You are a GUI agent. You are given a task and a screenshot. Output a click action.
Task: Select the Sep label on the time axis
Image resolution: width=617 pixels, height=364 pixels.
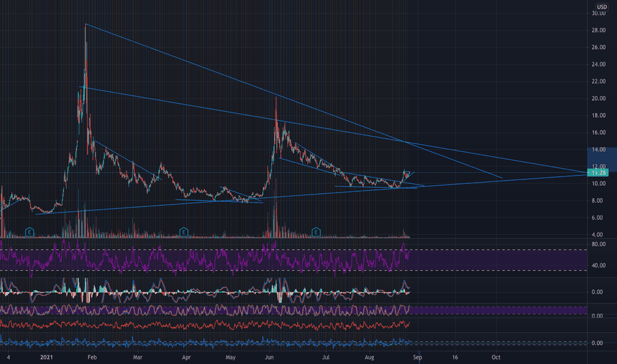(x=418, y=357)
